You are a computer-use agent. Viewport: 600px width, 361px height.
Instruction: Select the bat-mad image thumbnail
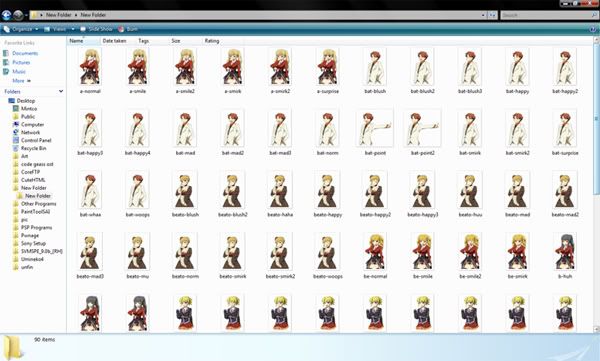pos(185,129)
